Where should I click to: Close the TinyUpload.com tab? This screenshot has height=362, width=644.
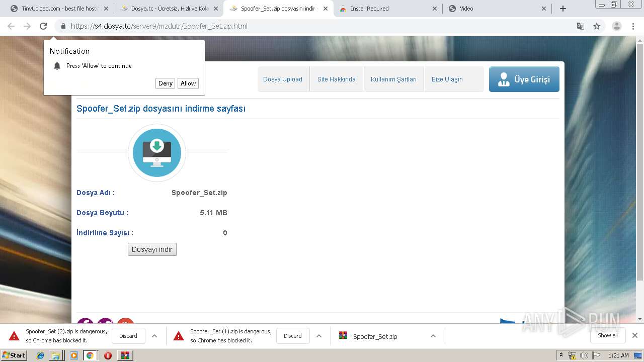pyautogui.click(x=106, y=9)
